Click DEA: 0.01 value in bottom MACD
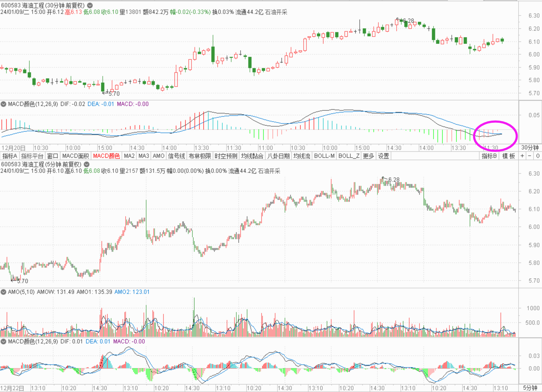 98,342
